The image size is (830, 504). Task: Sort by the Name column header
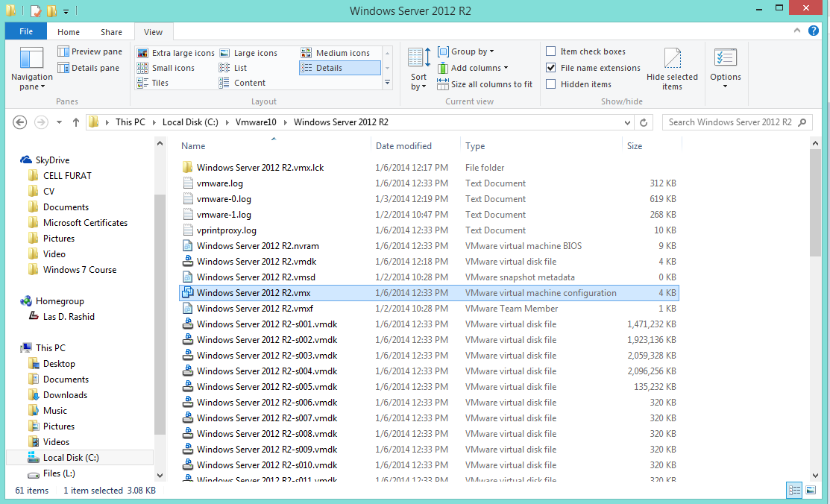(274, 145)
